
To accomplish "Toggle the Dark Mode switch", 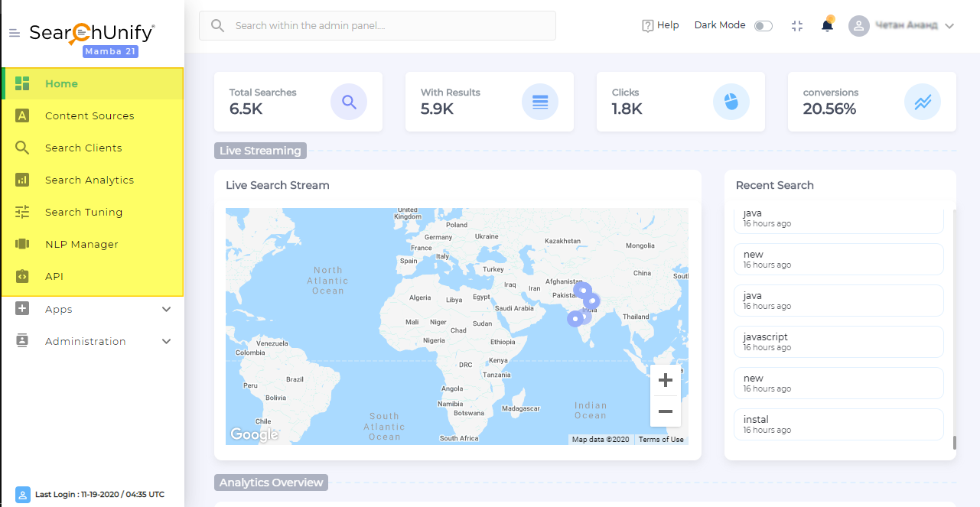I will [x=763, y=26].
